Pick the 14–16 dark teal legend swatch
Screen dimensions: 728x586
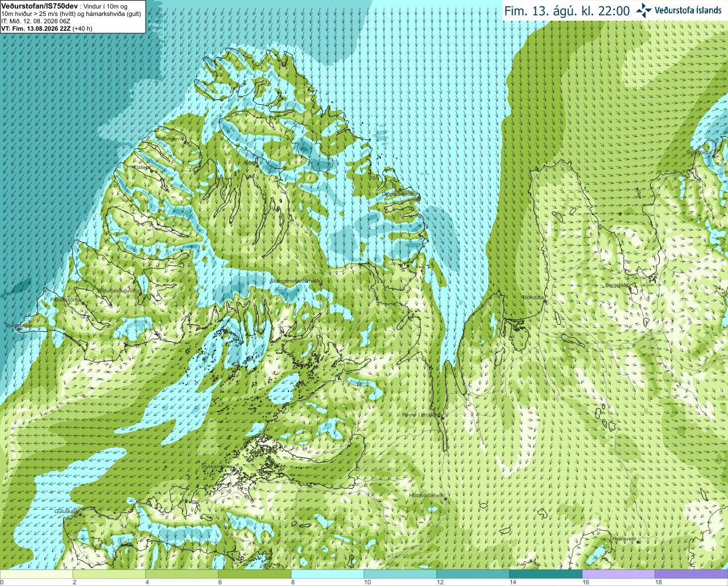pyautogui.click(x=545, y=574)
